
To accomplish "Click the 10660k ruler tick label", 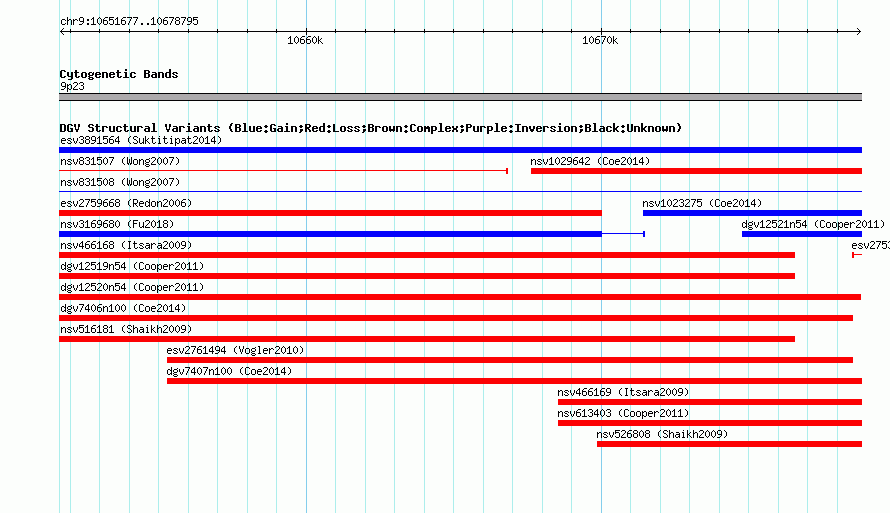I will point(305,40).
